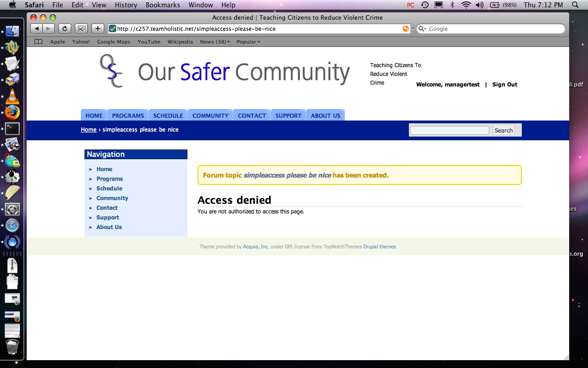Open the Drupal themes link in the footer
Image resolution: width=588 pixels, height=368 pixels.
379,247
